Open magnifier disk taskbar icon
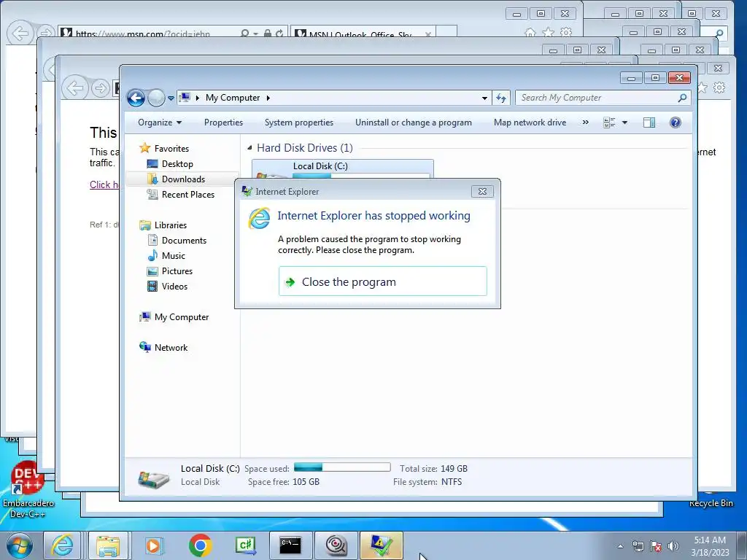This screenshot has height=560, width=747. click(336, 545)
